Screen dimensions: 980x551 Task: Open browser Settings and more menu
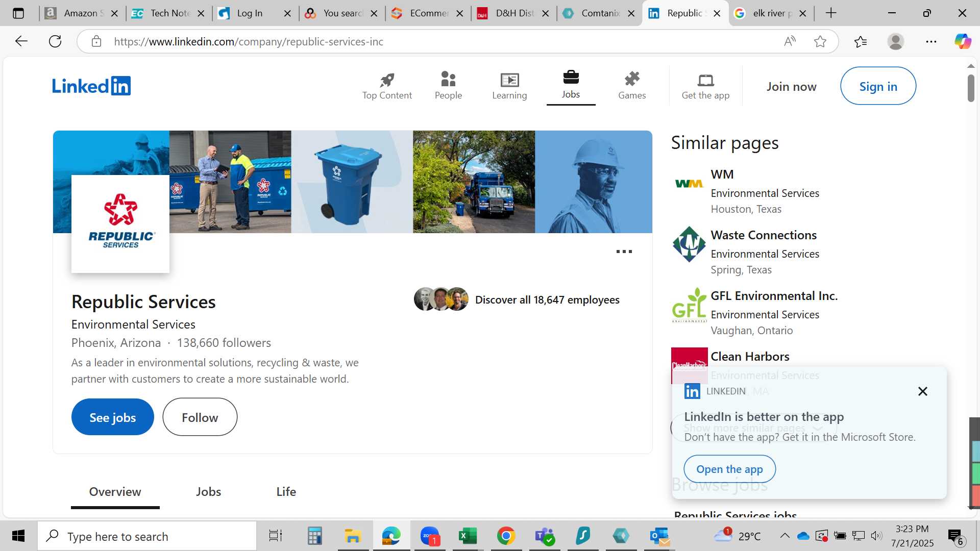click(x=931, y=41)
